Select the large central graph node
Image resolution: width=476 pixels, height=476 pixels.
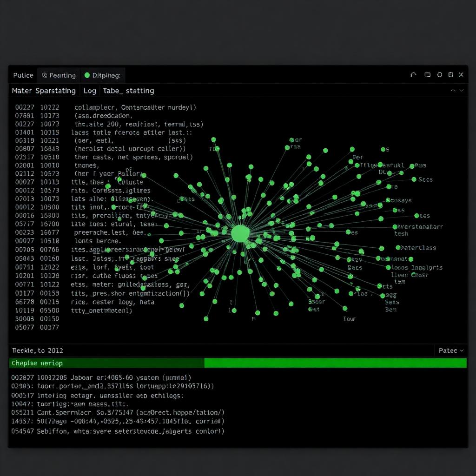pos(240,234)
